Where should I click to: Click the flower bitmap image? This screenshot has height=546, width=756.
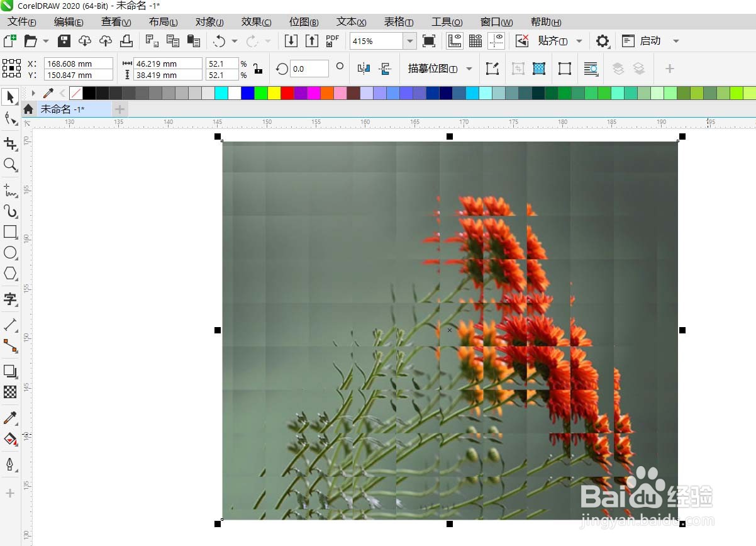450,330
